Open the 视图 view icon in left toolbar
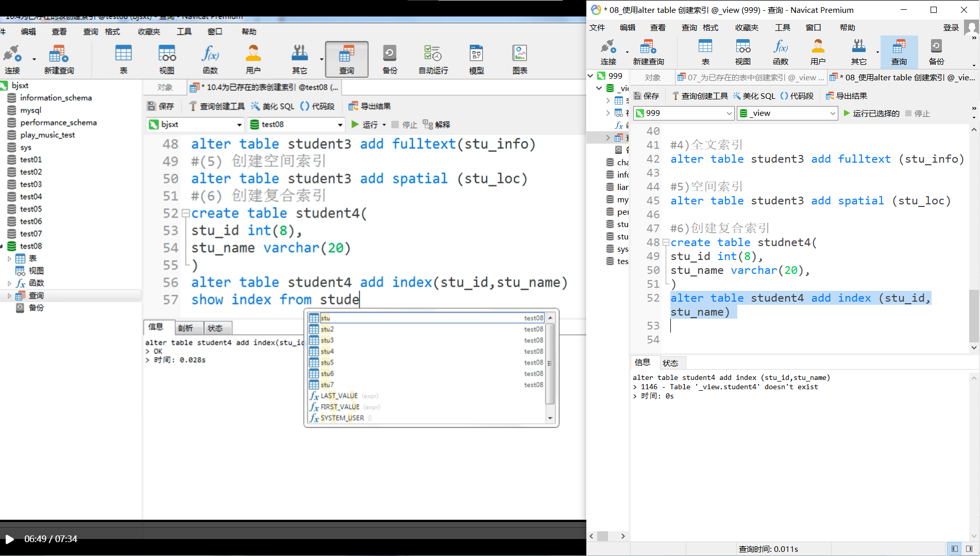The height and width of the screenshot is (556, 980). point(167,59)
